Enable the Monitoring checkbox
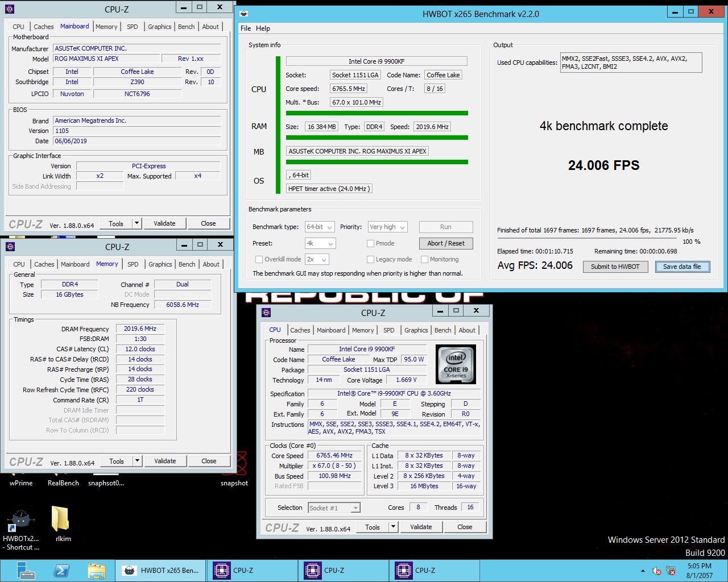Viewport: 728px width, 582px height. pyautogui.click(x=424, y=259)
